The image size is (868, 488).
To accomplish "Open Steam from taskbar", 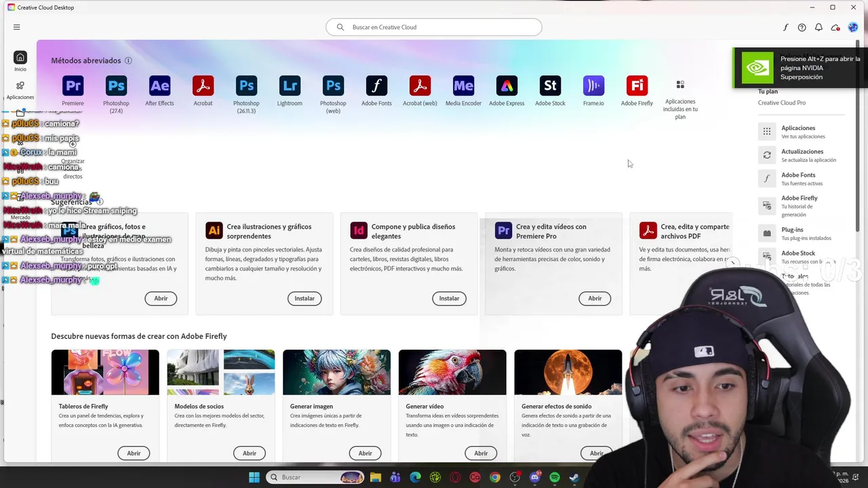I will 574,477.
